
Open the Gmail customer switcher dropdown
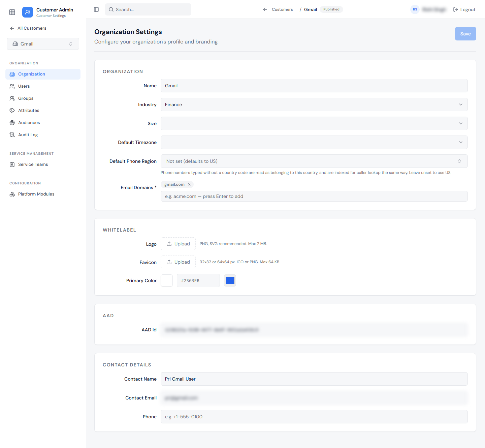tap(43, 44)
